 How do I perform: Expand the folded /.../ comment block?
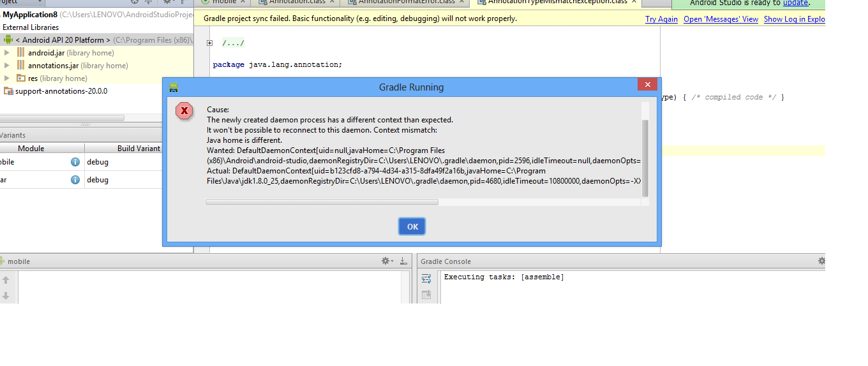point(209,43)
